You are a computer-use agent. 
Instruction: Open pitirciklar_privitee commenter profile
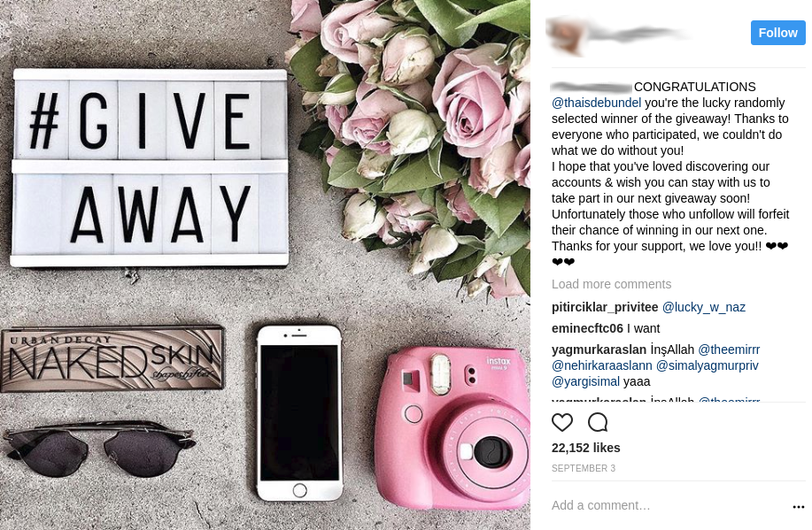tap(604, 307)
